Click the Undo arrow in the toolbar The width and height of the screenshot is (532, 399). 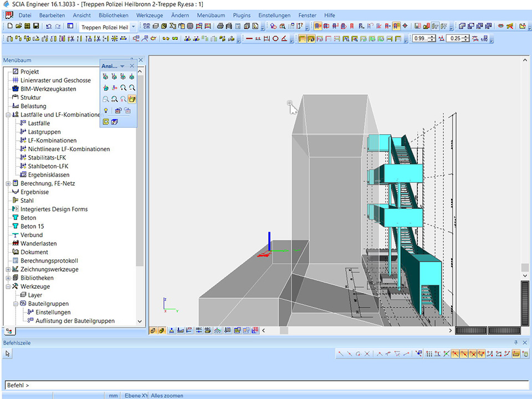click(x=49, y=26)
